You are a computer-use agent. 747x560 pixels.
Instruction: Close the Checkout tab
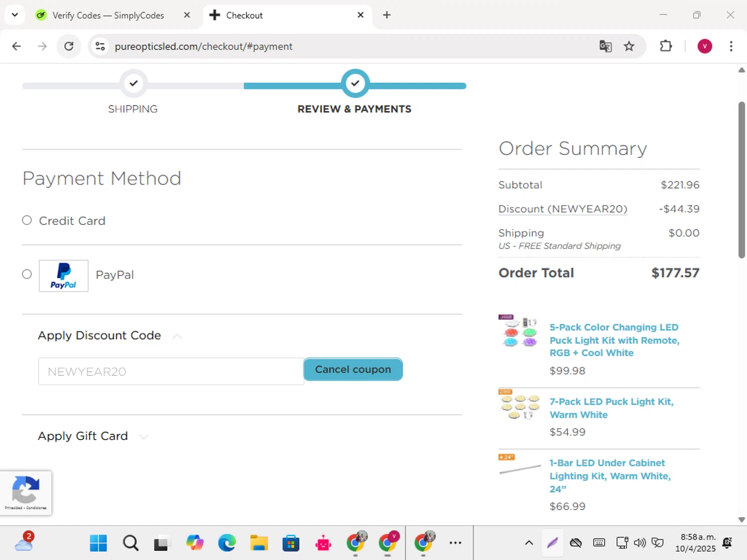[x=361, y=15]
